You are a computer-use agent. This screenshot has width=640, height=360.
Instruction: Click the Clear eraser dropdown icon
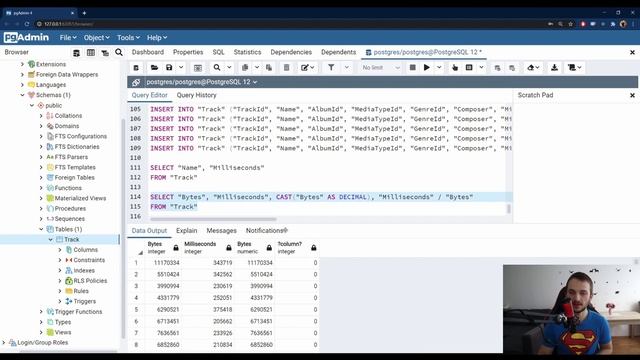pyautogui.click(x=533, y=68)
